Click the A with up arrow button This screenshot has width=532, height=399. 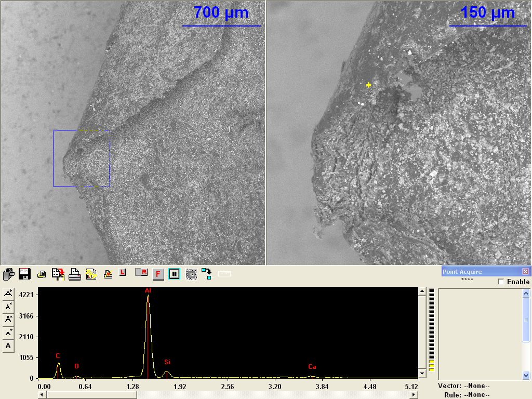point(8,320)
